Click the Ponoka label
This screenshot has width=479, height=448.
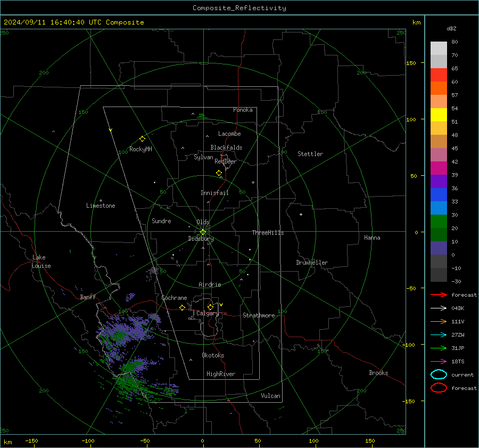[243, 110]
